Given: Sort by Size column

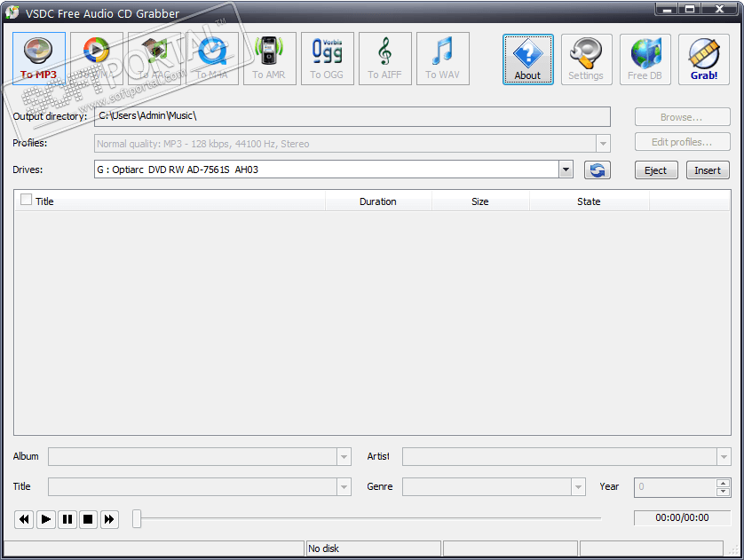Looking at the screenshot, I should point(480,201).
